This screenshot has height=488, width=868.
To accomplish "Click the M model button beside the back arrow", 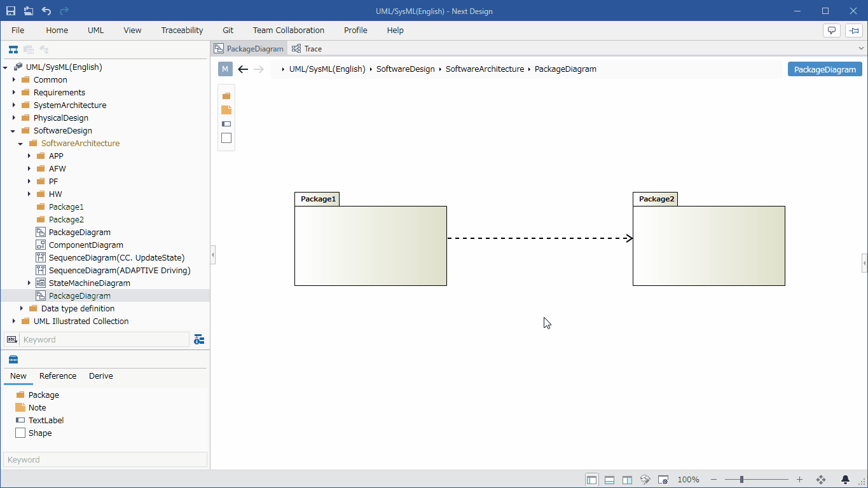I will point(225,69).
